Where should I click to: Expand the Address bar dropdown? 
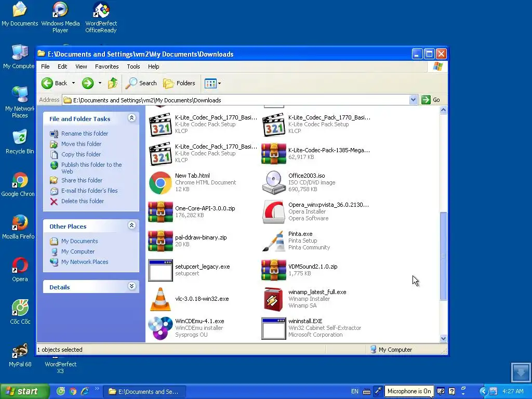point(413,100)
